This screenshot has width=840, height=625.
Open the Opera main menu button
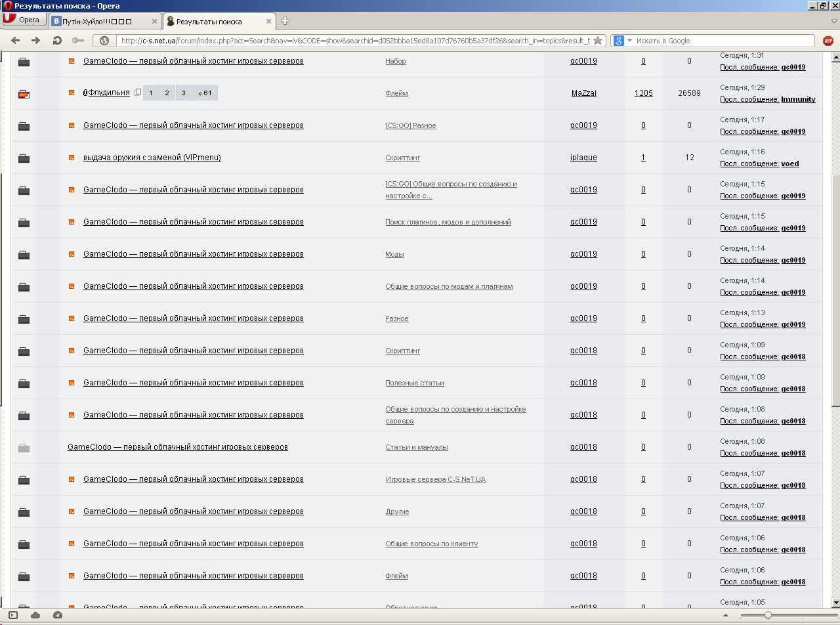[x=24, y=20]
